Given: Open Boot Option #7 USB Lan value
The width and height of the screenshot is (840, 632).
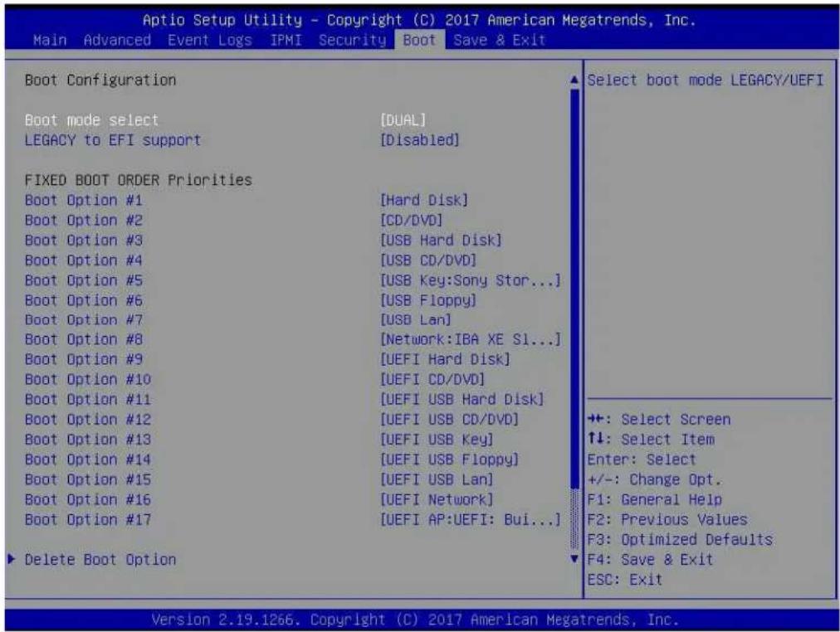Looking at the screenshot, I should (x=415, y=320).
